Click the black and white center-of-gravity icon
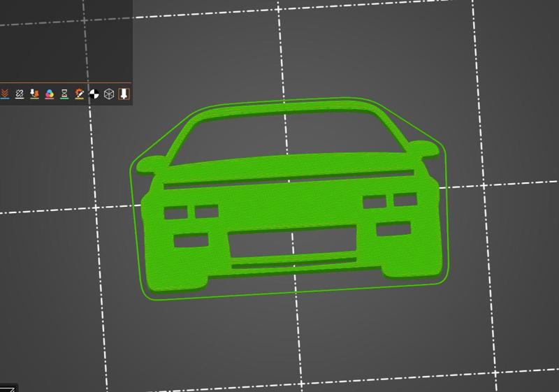This screenshot has width=559, height=392. pyautogui.click(x=94, y=94)
